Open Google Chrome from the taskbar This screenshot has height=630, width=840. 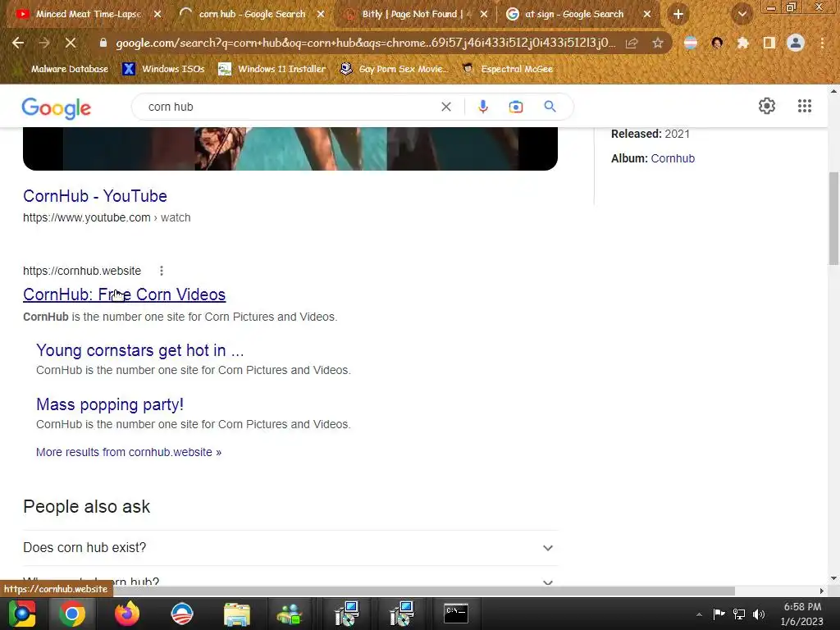pyautogui.click(x=72, y=614)
